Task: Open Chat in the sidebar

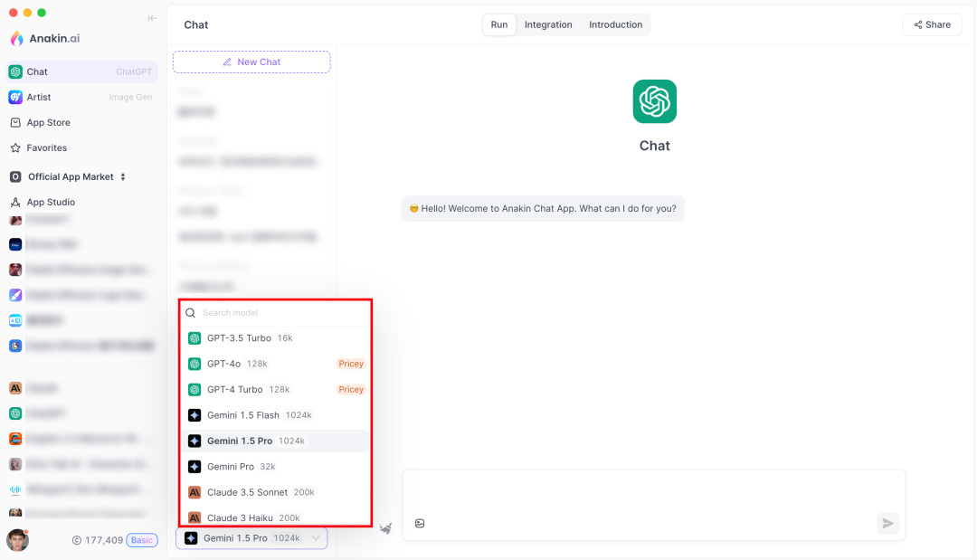Action: (81, 71)
